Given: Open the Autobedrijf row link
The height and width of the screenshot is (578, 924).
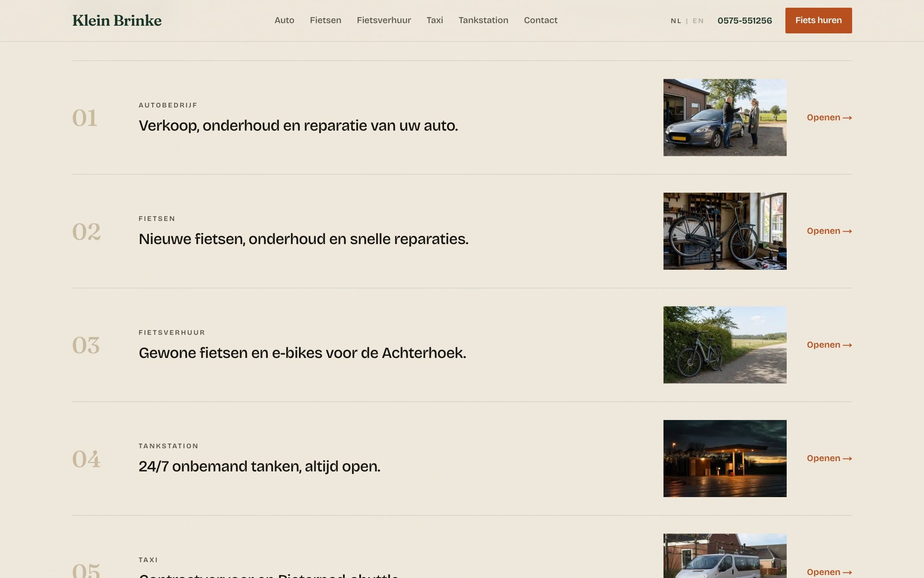Looking at the screenshot, I should 829,117.
